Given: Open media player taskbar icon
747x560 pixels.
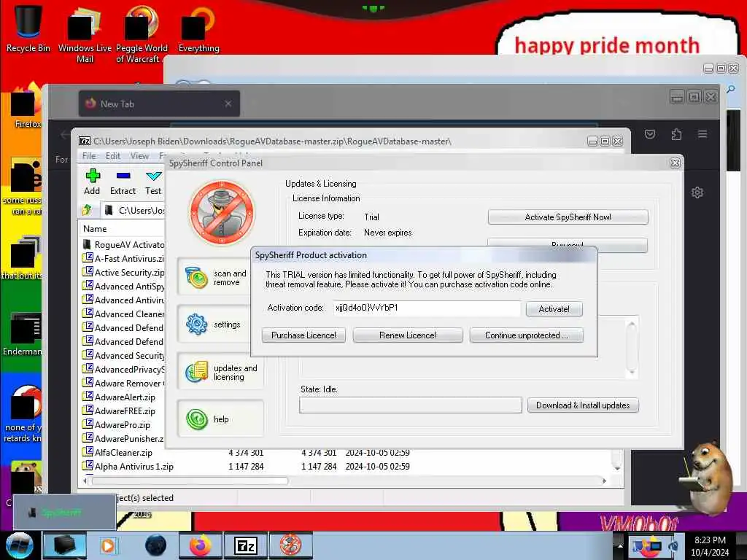Looking at the screenshot, I should click(x=108, y=545).
